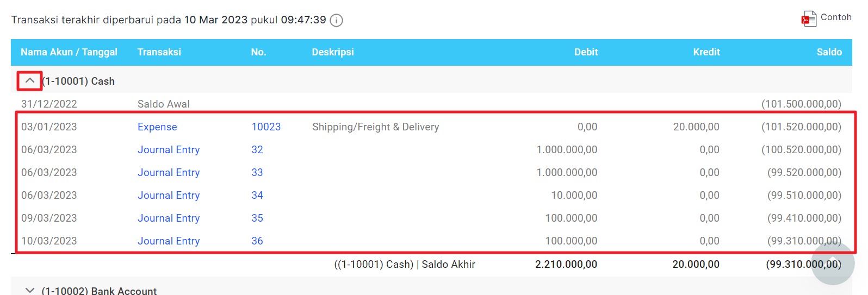Click the info icon beside the timestamp
This screenshot has height=295, width=868.
[x=337, y=21]
